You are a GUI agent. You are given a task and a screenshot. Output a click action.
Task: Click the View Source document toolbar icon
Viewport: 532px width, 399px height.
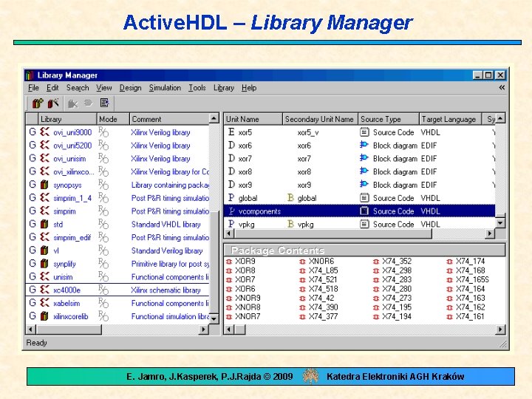coord(104,103)
